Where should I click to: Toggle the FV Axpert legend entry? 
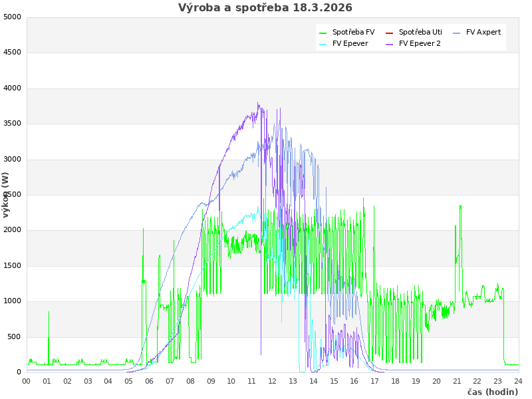click(483, 32)
